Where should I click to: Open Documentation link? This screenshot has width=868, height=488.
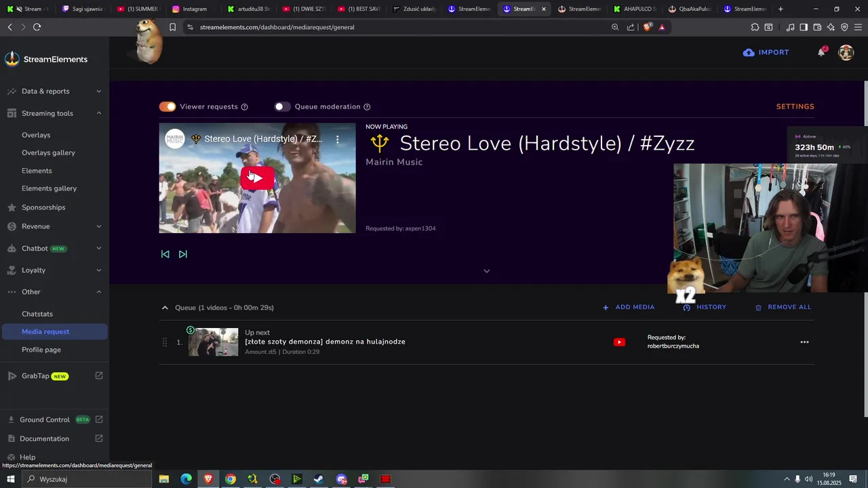click(x=54, y=439)
